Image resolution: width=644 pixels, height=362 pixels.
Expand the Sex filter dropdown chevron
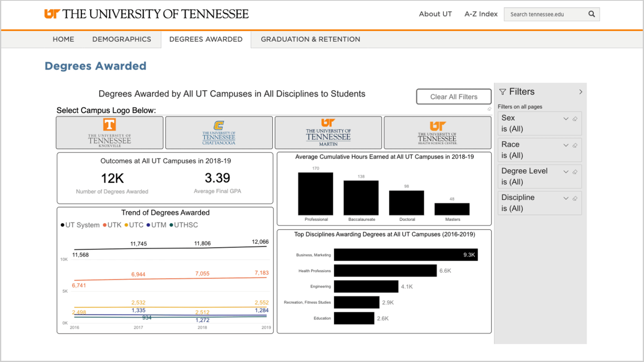coord(566,119)
